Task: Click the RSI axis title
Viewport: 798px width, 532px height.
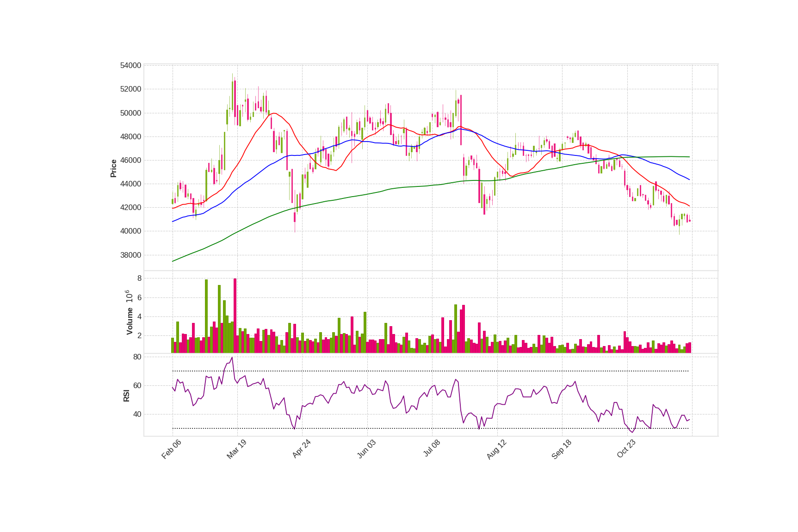Action: click(126, 396)
